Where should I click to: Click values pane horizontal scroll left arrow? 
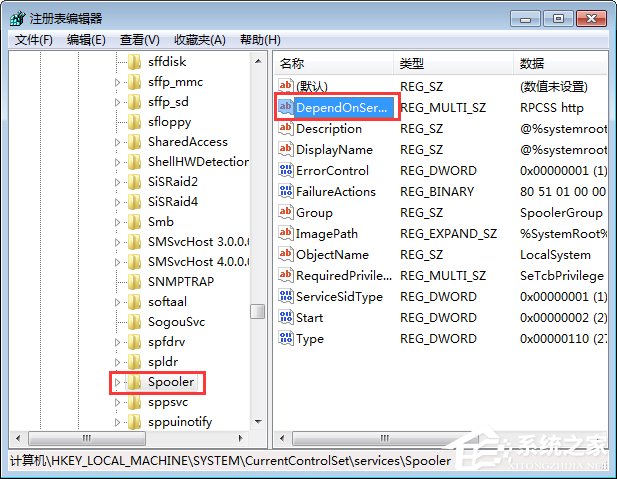(x=282, y=438)
